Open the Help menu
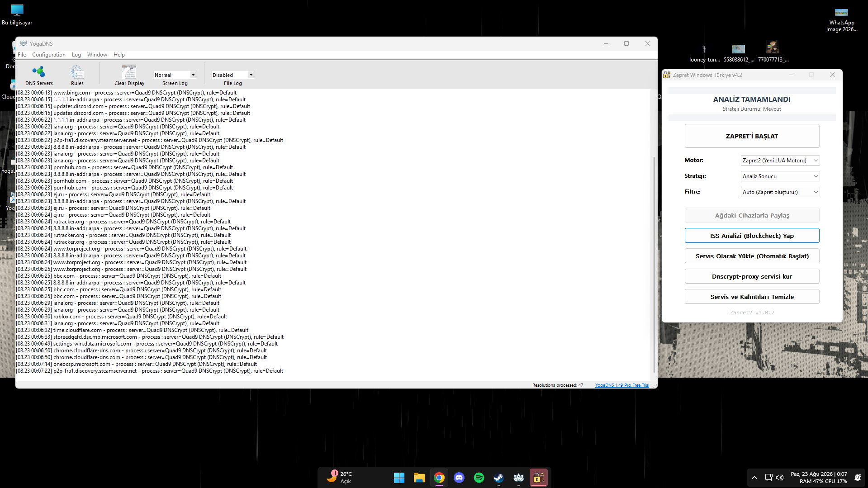This screenshot has width=868, height=488. point(119,55)
